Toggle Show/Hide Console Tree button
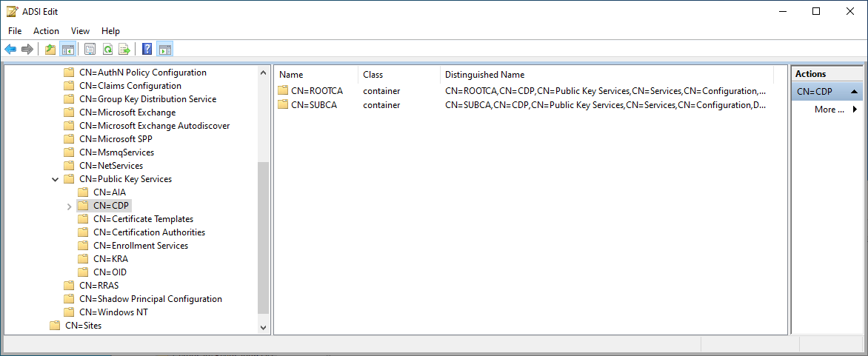 [67, 50]
